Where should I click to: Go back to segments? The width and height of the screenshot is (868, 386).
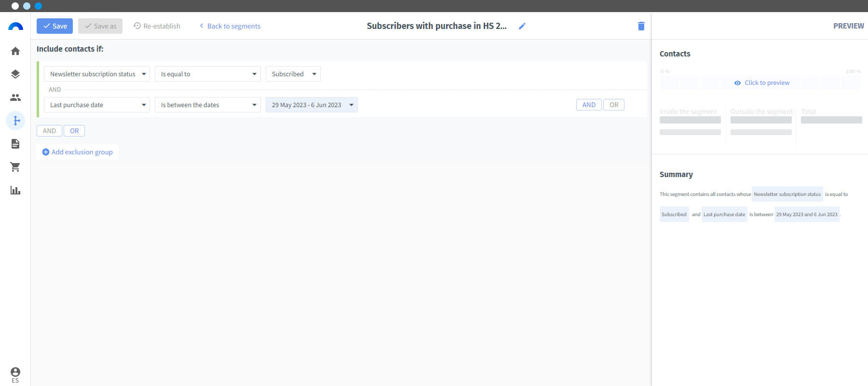click(x=230, y=26)
